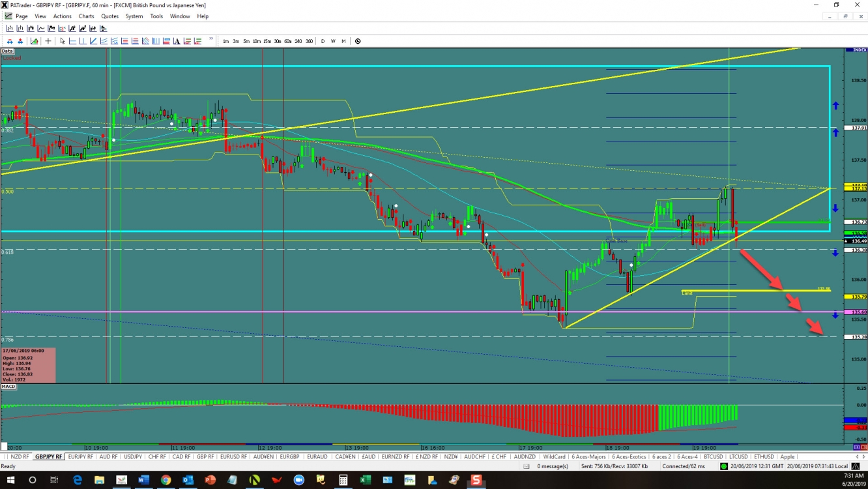
Task: Open the Window menu
Action: 180,16
